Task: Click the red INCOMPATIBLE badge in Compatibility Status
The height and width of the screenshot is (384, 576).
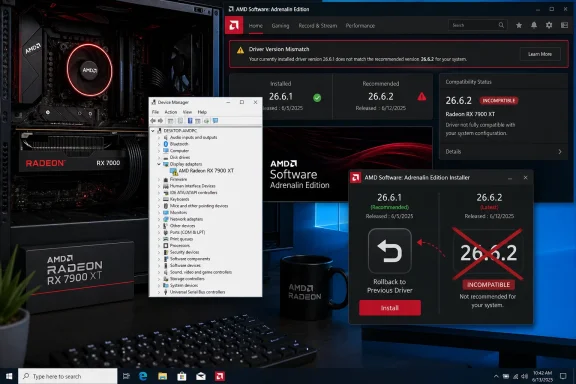Action: (x=498, y=100)
